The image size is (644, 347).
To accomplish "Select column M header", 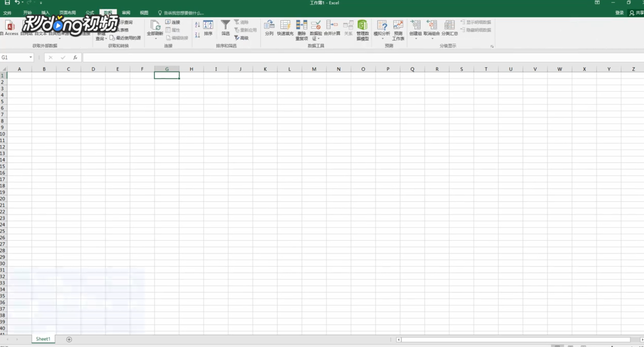I will click(314, 69).
